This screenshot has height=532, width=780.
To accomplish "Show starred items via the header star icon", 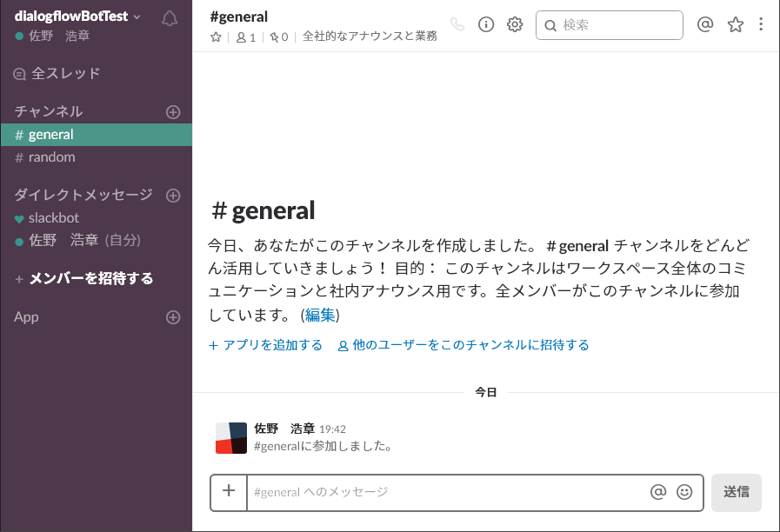I will tap(736, 24).
